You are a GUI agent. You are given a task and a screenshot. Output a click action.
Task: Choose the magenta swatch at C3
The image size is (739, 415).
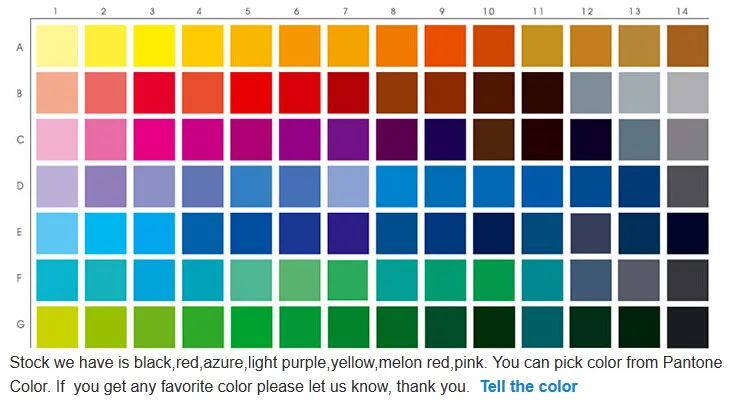[154, 139]
